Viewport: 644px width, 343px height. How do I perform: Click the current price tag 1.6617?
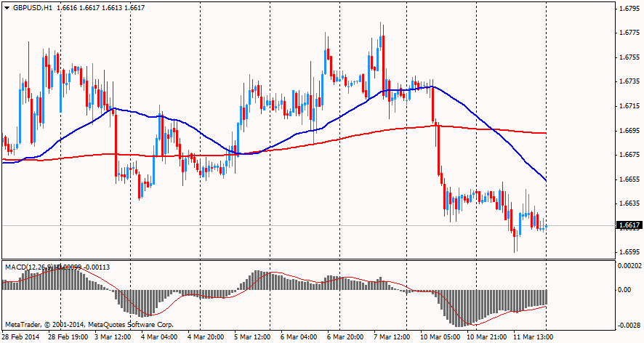(x=628, y=225)
